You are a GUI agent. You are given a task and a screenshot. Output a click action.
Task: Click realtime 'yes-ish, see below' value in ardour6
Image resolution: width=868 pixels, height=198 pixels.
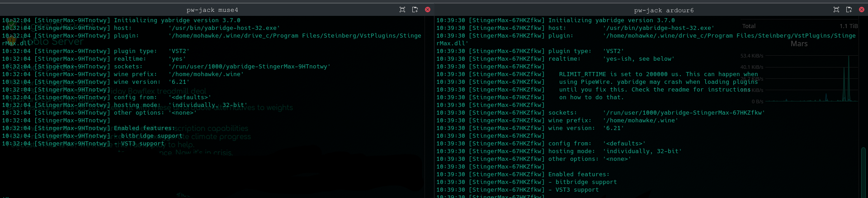point(638,59)
